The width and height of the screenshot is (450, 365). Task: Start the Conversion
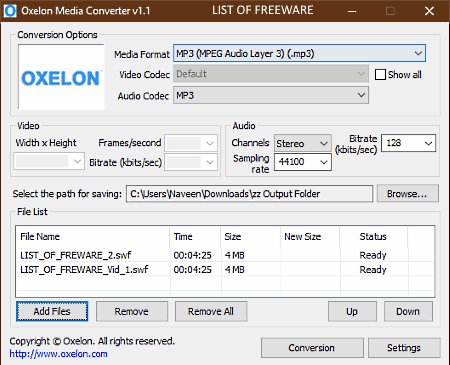(312, 348)
